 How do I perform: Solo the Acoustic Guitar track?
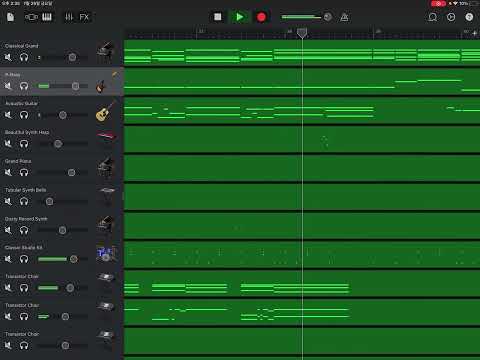point(24,115)
